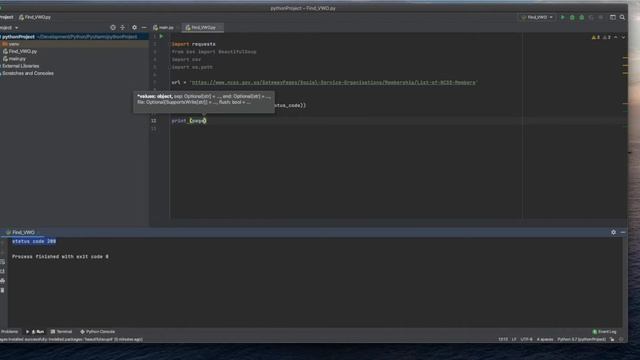Click the cursor line:column position in status bar
Screen dimensions: 640x360
[503, 339]
